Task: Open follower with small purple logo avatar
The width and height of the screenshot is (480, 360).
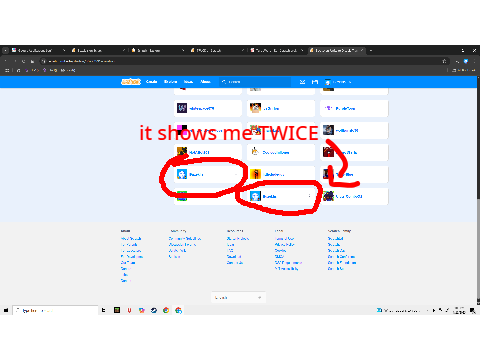Action: (354, 108)
